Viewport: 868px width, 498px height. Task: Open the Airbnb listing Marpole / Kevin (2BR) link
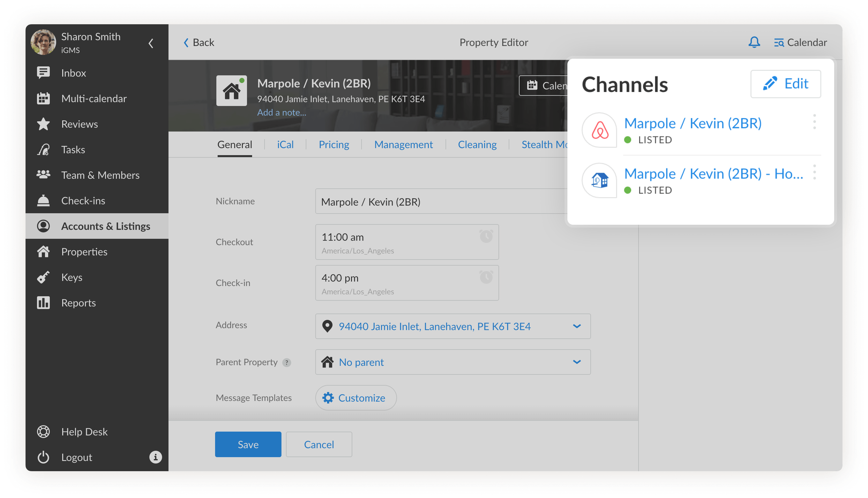(x=692, y=123)
